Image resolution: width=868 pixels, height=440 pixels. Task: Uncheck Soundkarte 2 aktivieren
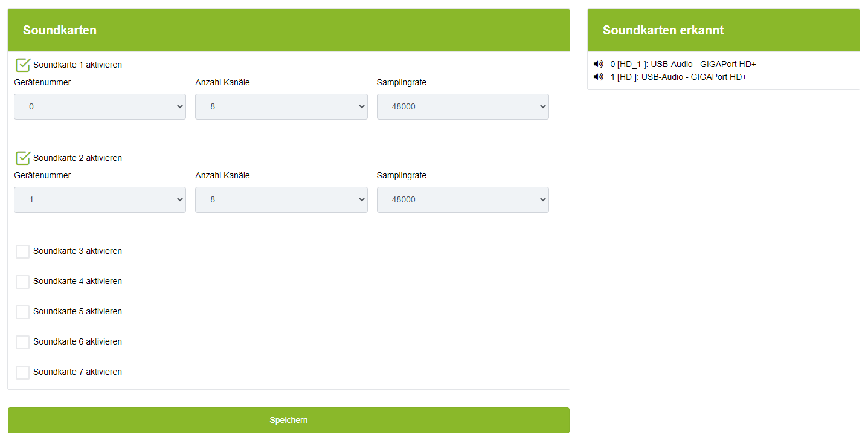pyautogui.click(x=23, y=158)
